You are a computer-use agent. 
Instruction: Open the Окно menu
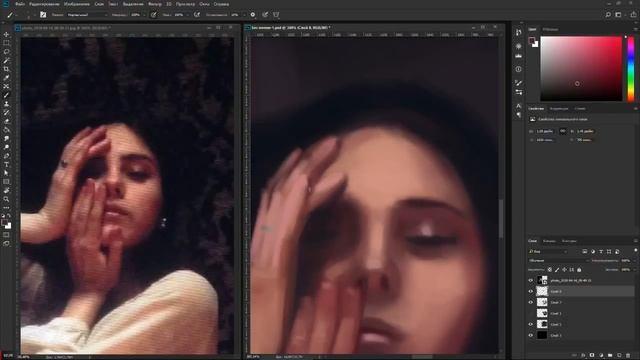(204, 4)
